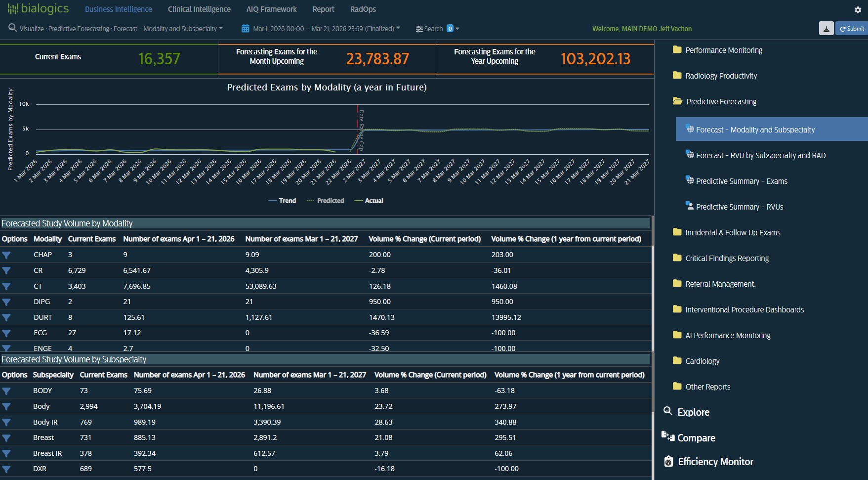Viewport: 868px width, 480px height.
Task: Expand the Forecast - Modality and Subspecialty dropdown
Action: 220,29
